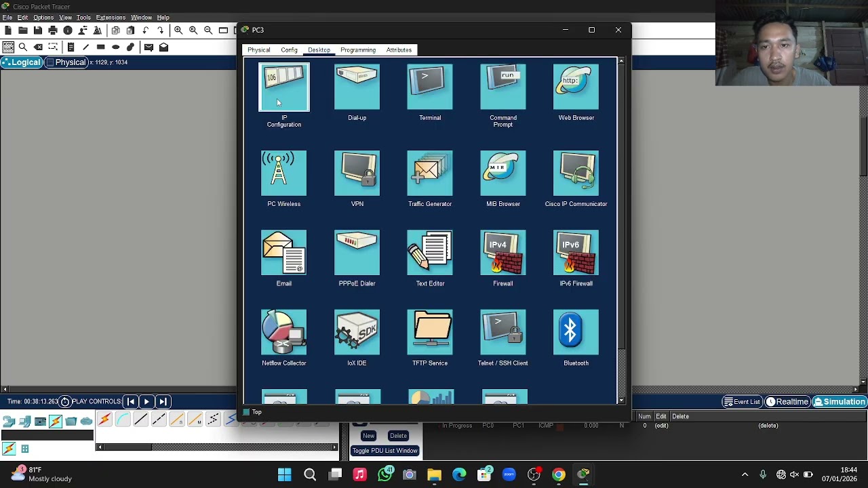
Task: Open the Options menu
Action: tap(43, 18)
